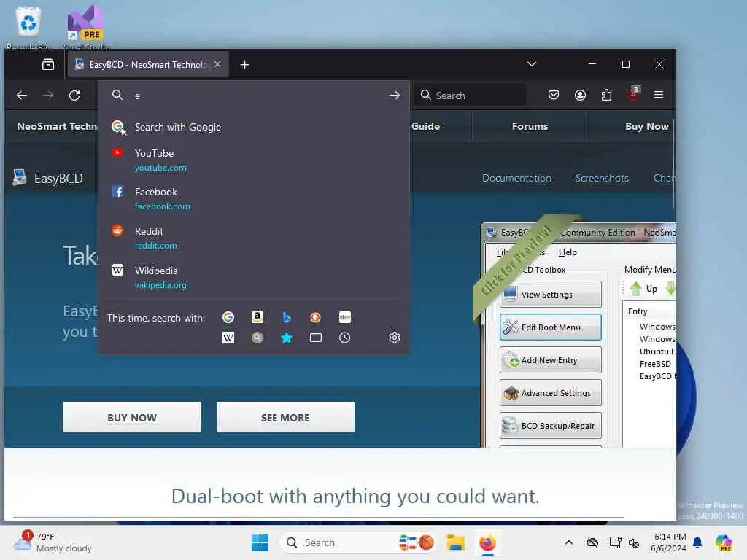This screenshot has height=560, width=747.
Task: Select the Reddit suggestion
Action: (253, 238)
